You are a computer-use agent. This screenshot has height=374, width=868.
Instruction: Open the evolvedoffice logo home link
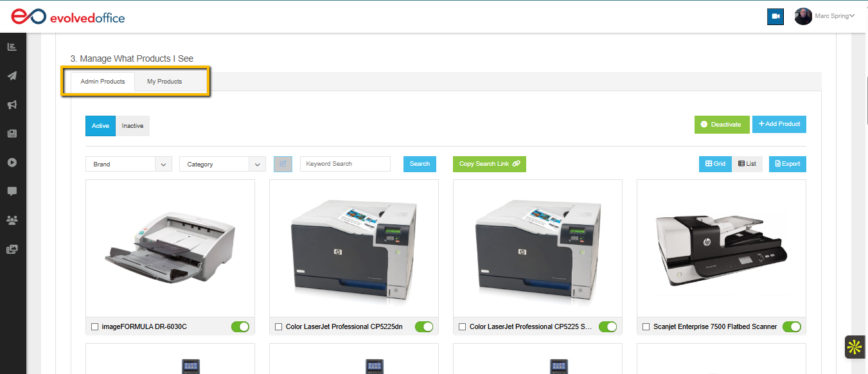point(67,17)
